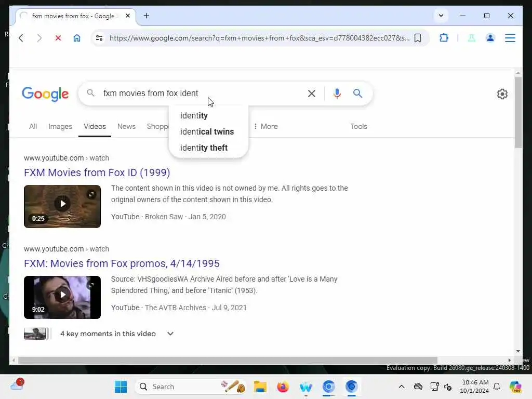Open Google quick settings gear

tap(502, 94)
